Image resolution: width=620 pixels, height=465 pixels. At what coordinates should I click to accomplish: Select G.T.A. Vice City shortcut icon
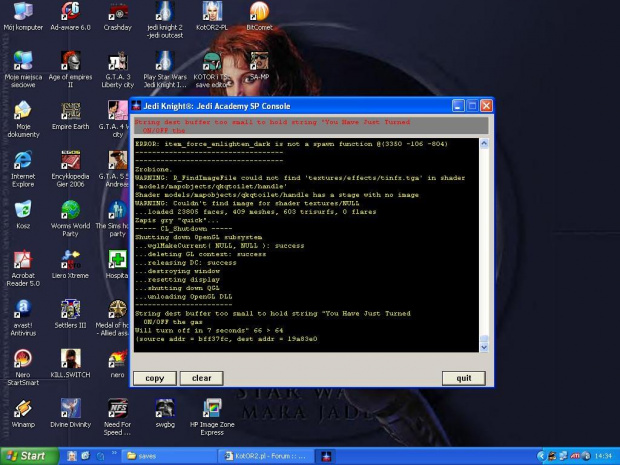[x=114, y=119]
